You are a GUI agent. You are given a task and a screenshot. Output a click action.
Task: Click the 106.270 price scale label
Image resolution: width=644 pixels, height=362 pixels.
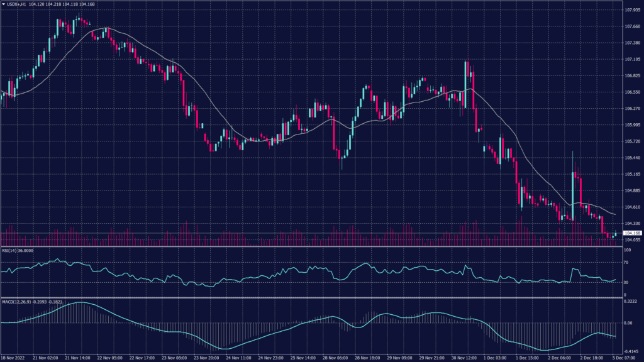point(632,109)
